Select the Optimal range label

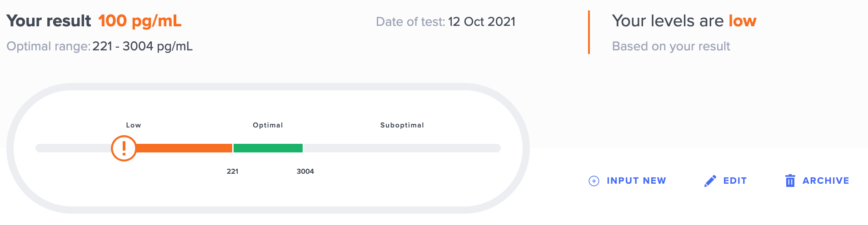coord(268,125)
